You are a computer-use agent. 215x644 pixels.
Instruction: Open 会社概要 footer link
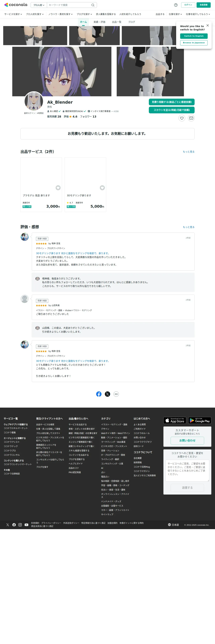(138, 458)
